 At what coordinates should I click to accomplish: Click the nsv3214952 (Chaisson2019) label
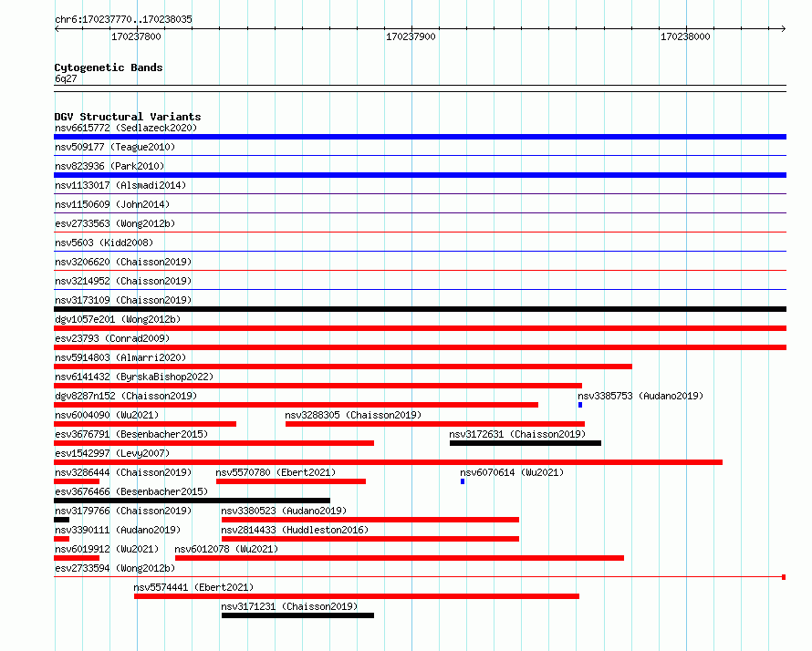[123, 281]
